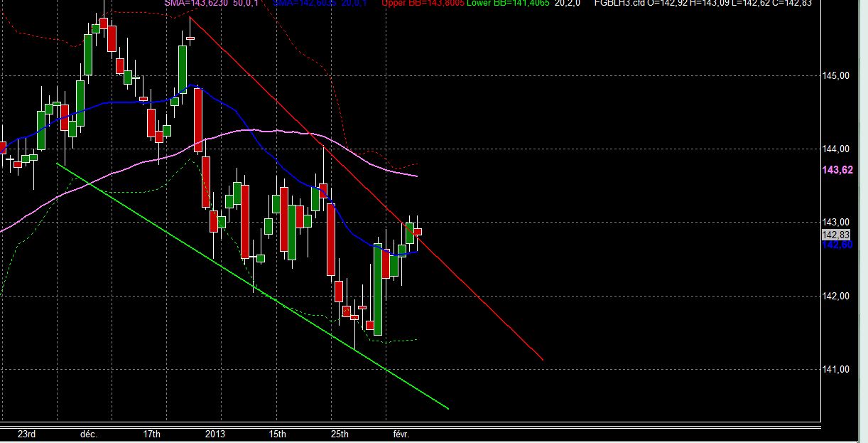
Task: Click the 23rd date axis label
Action: click(26, 434)
